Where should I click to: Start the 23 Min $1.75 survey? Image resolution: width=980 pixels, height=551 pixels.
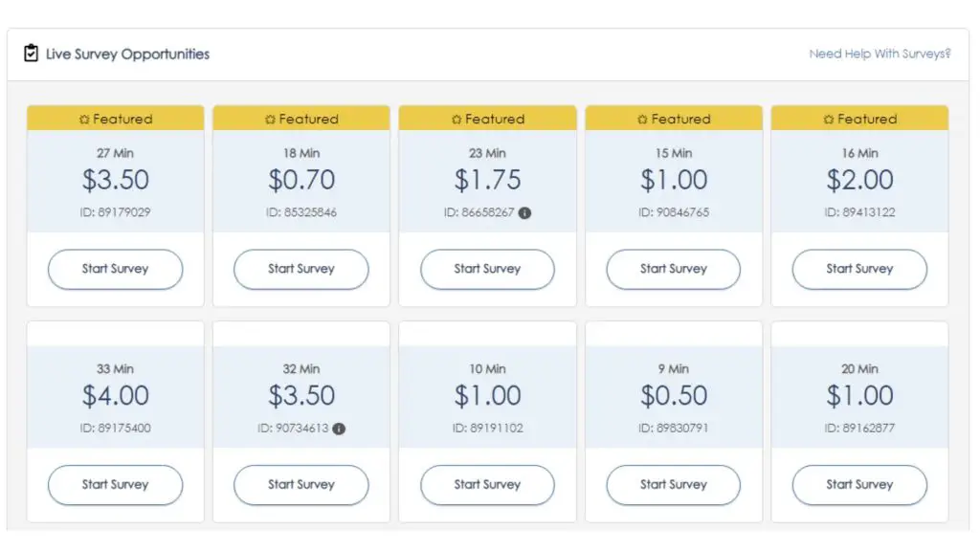tap(487, 269)
